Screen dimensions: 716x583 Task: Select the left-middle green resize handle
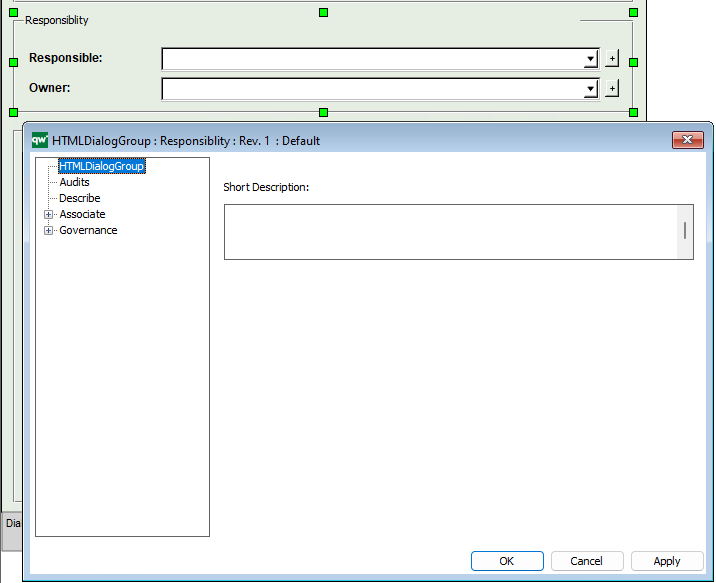click(14, 62)
